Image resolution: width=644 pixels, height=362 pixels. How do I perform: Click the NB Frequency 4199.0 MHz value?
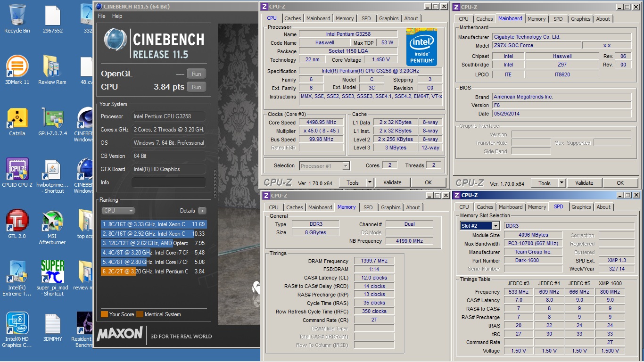coord(409,241)
